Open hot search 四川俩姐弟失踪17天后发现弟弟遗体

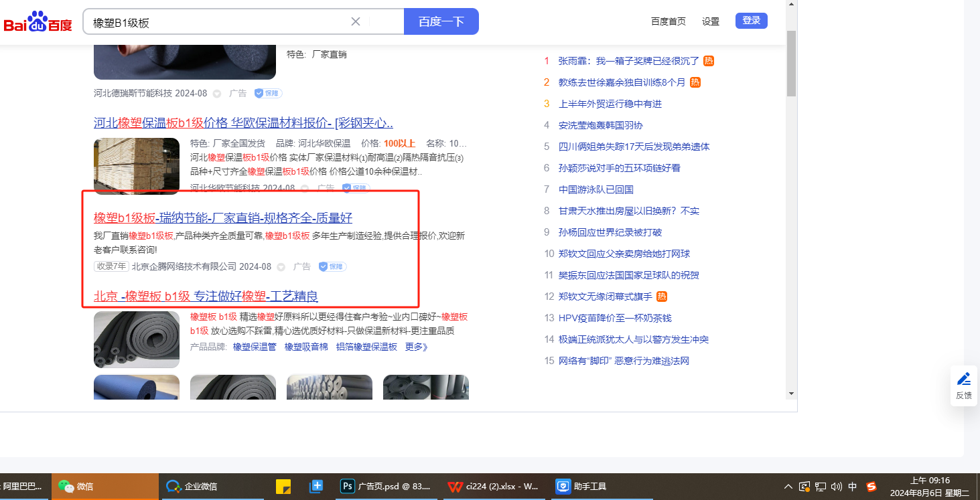point(634,147)
